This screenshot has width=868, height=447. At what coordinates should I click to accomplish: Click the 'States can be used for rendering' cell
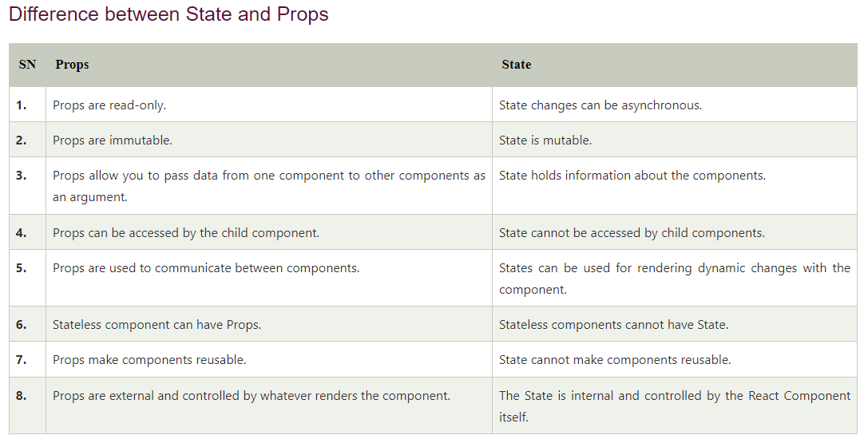tap(674, 279)
